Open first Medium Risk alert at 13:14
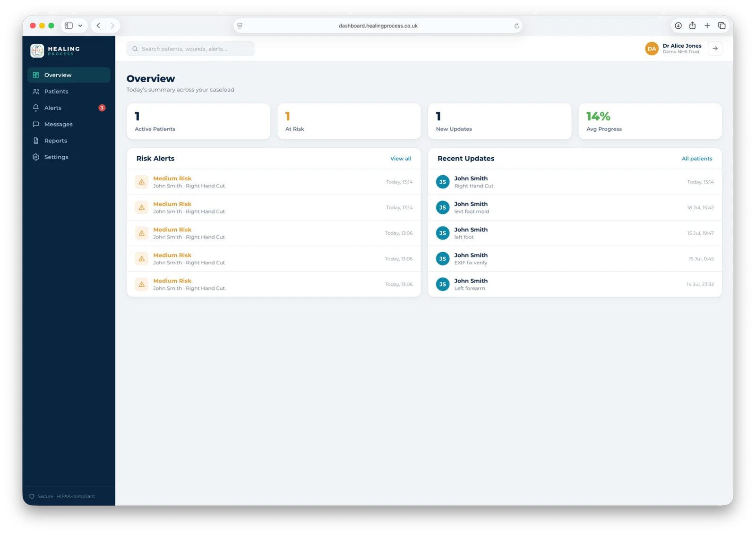This screenshot has width=756, height=535. coord(274,182)
